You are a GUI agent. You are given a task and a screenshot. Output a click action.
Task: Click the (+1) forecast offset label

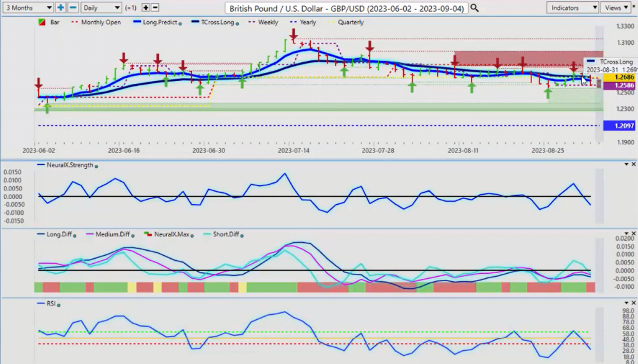point(131,7)
